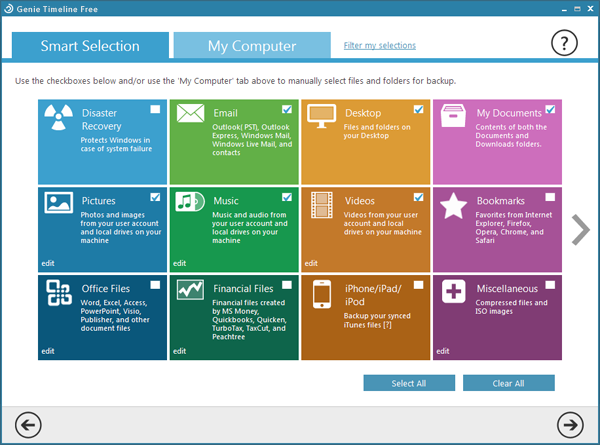Viewport: 600px width, 445px height.
Task: Click the 'Files and folders on your Desktop' description
Action: (377, 131)
